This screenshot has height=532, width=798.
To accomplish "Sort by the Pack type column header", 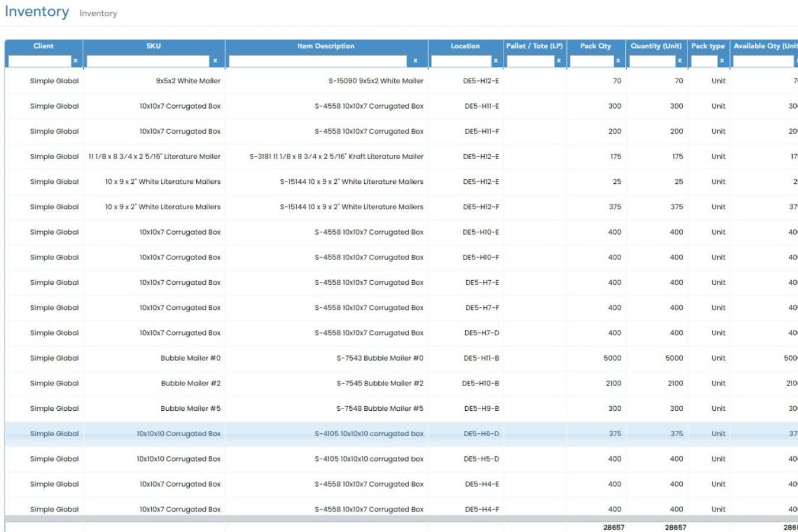I will (708, 46).
